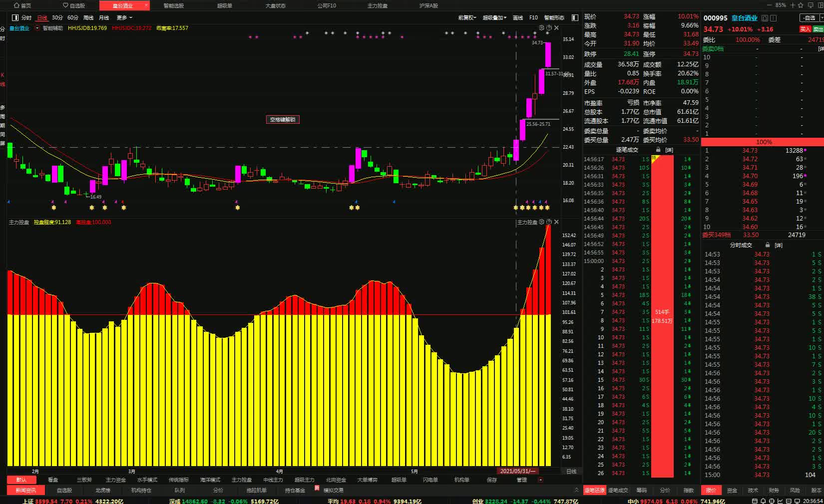Toggle 智能形态 pattern overlay
The width and height of the screenshot is (824, 504).
(554, 17)
